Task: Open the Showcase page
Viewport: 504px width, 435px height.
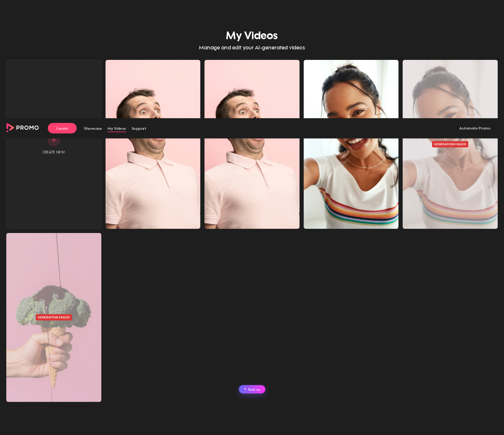Action: coord(93,128)
